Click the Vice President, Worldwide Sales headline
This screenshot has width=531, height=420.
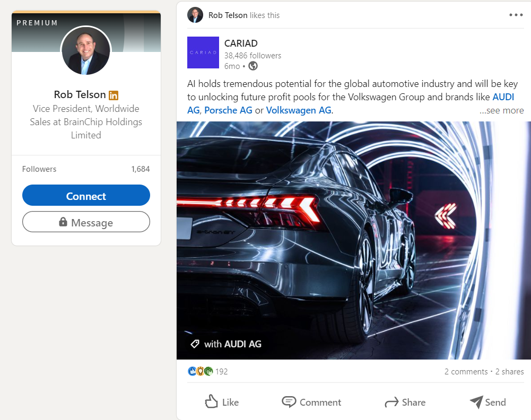click(86, 122)
